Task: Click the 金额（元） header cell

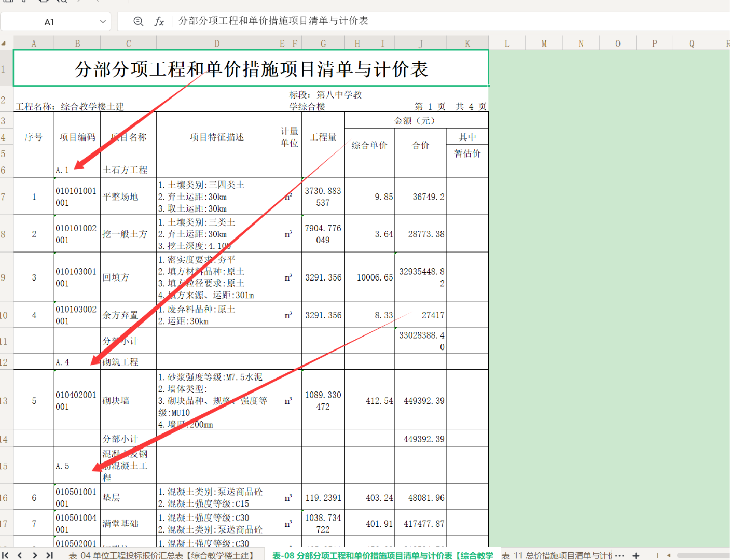Action: pos(416,120)
